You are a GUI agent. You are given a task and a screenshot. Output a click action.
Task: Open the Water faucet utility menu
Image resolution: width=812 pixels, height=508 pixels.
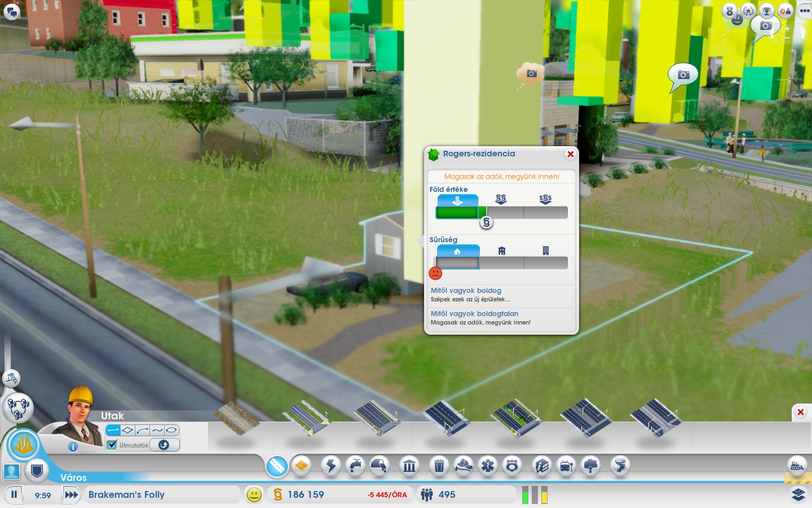[355, 466]
